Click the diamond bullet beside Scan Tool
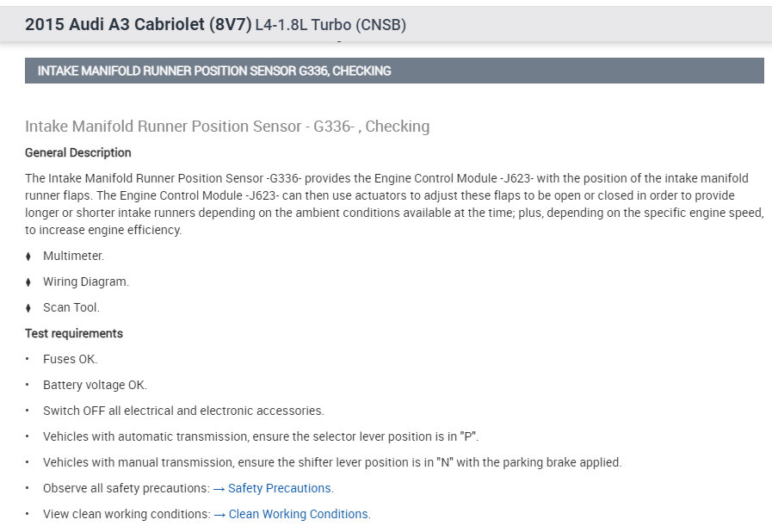Screen dimensions: 772x532 (28, 307)
